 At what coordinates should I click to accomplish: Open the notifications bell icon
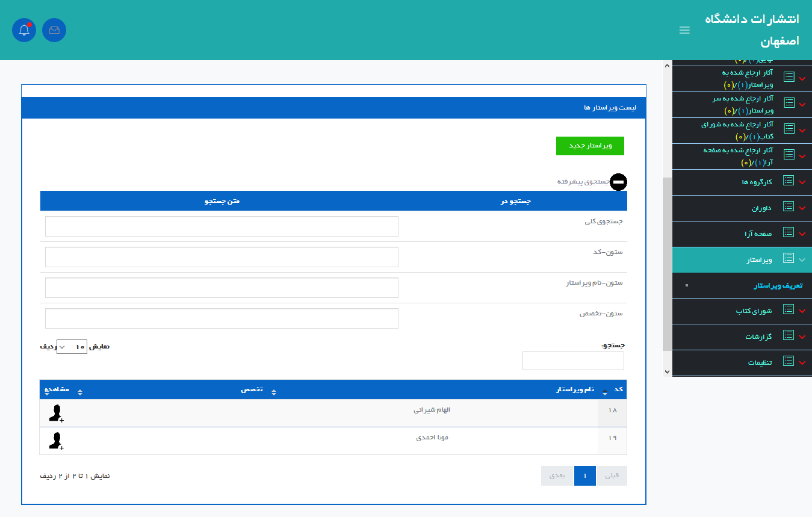click(x=24, y=30)
